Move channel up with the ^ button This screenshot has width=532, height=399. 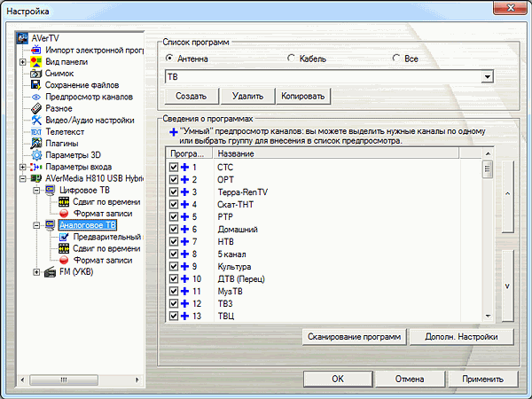(507, 197)
